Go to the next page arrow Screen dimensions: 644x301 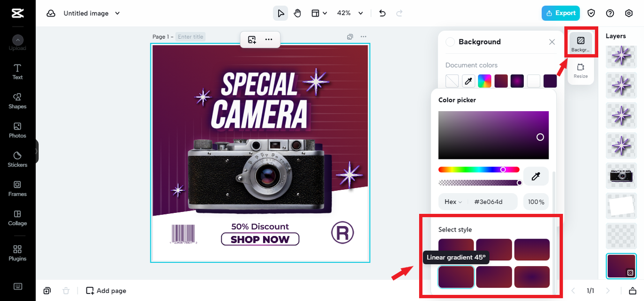click(x=608, y=290)
